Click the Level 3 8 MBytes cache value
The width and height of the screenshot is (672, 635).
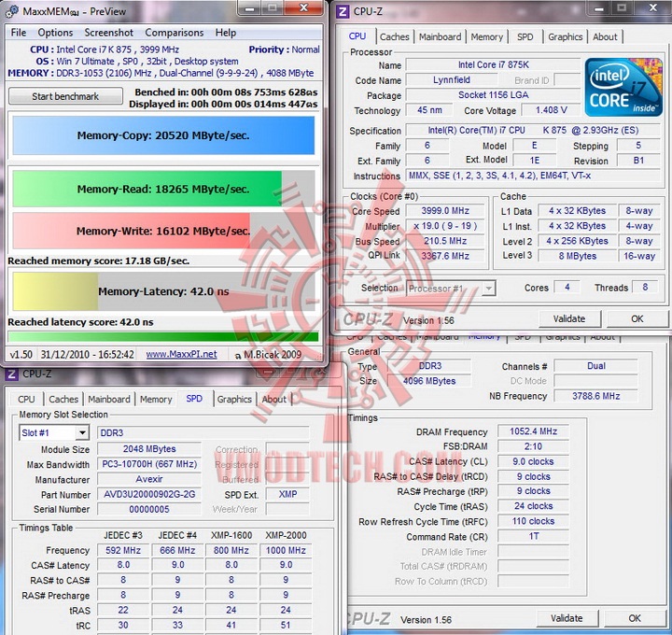click(578, 256)
